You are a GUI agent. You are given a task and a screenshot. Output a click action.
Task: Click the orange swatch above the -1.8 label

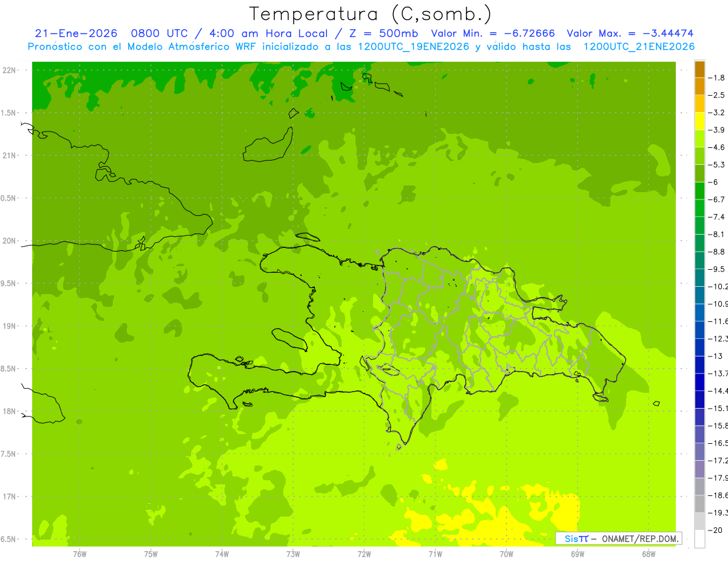(x=699, y=69)
